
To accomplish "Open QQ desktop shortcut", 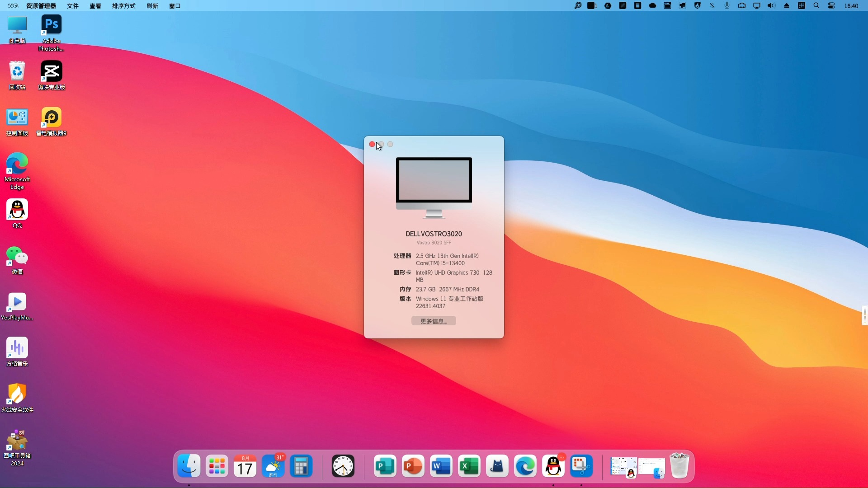I will 17,214.
